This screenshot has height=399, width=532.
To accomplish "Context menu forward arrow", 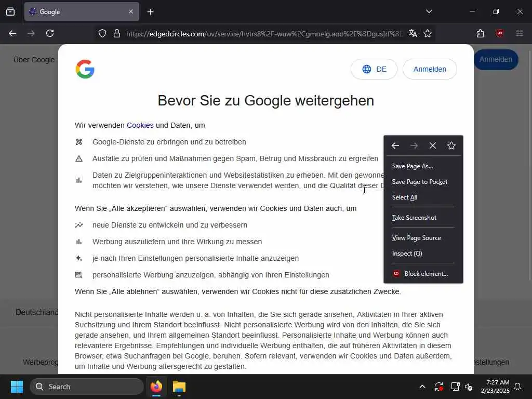I will (414, 146).
